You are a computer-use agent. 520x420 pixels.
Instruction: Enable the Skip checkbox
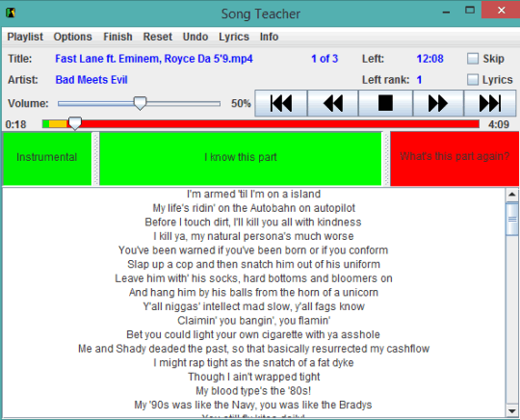(x=473, y=59)
